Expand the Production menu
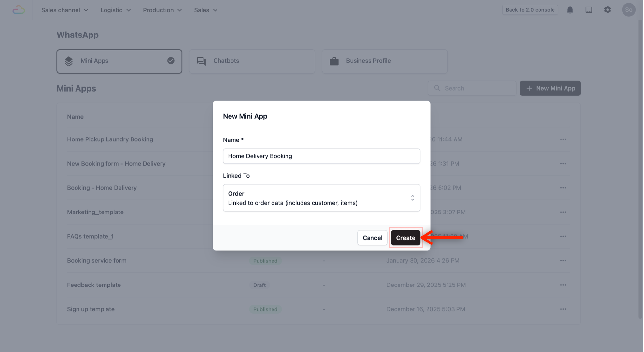644x352 pixels. 162,10
